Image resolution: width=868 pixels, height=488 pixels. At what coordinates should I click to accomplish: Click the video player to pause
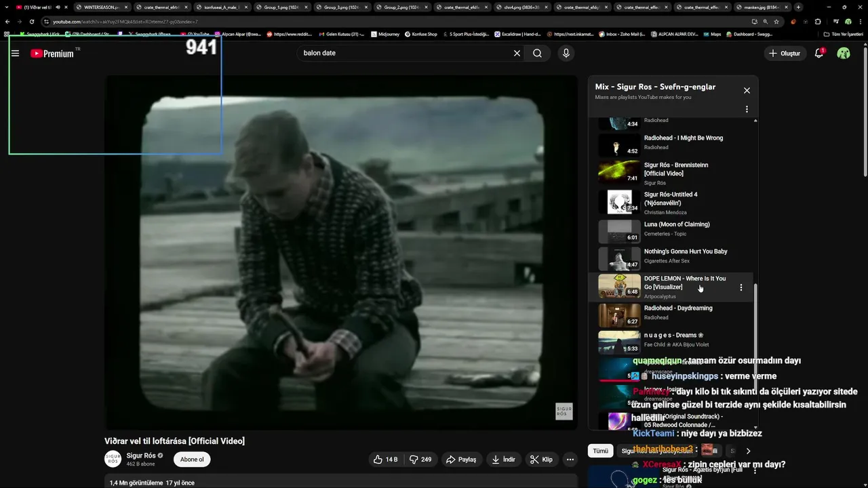[341, 252]
